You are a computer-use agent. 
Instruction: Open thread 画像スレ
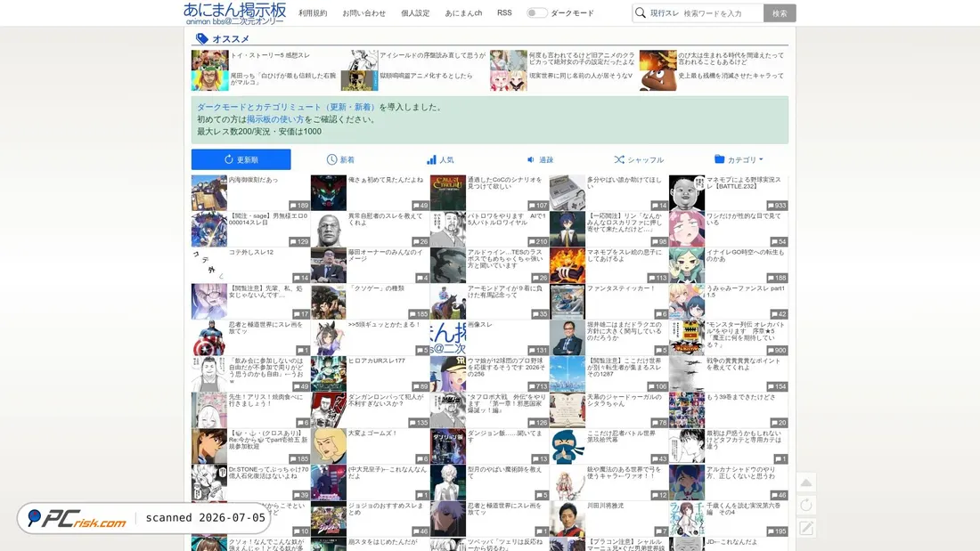click(480, 325)
